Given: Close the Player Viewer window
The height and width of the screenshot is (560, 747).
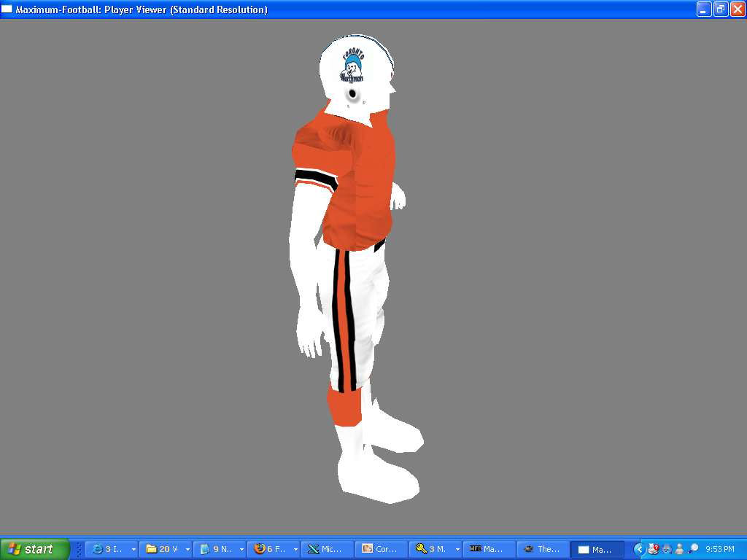Looking at the screenshot, I should (737, 9).
